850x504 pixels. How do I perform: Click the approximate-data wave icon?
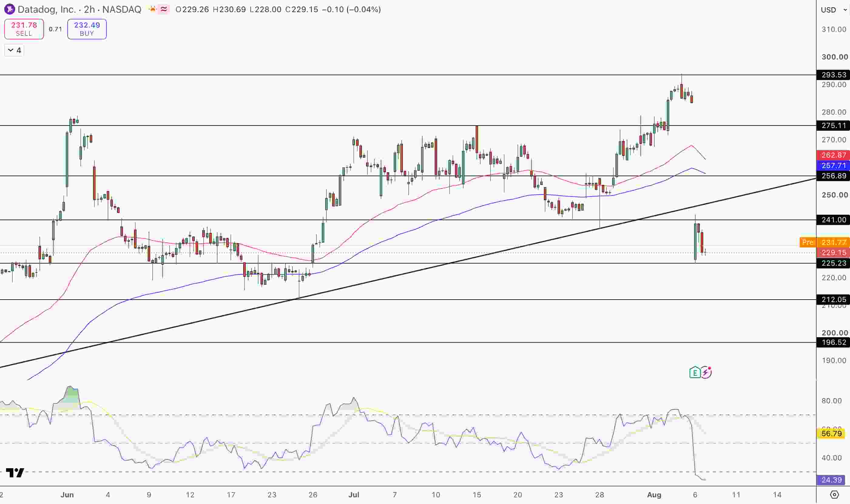(x=164, y=9)
